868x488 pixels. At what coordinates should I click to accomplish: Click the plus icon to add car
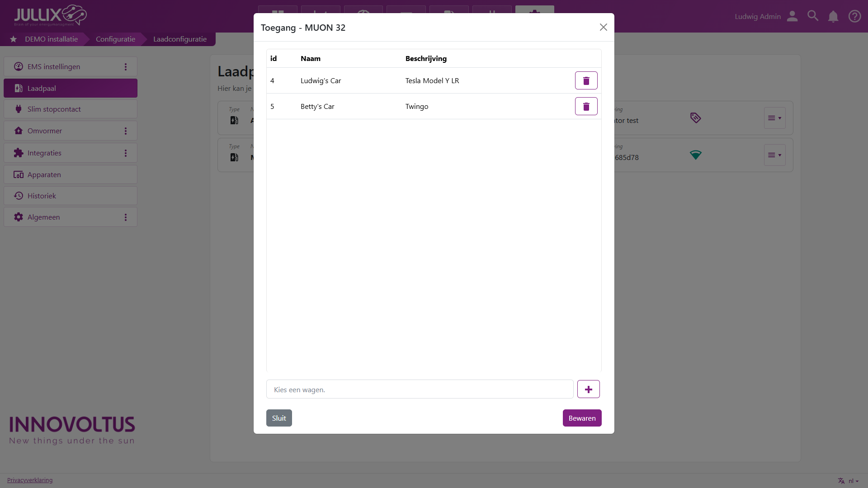click(588, 389)
